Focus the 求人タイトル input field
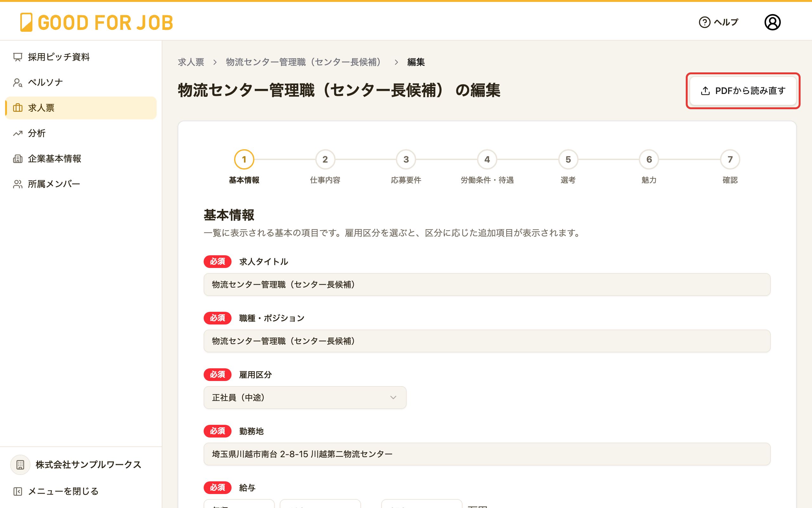This screenshot has height=508, width=812. click(487, 284)
